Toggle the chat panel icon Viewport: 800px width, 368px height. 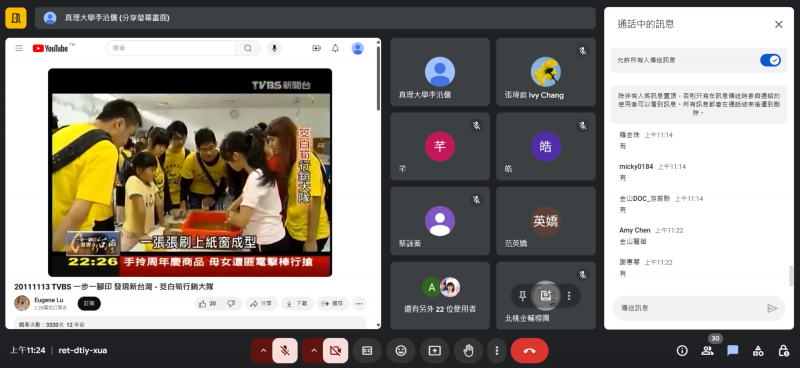(733, 351)
